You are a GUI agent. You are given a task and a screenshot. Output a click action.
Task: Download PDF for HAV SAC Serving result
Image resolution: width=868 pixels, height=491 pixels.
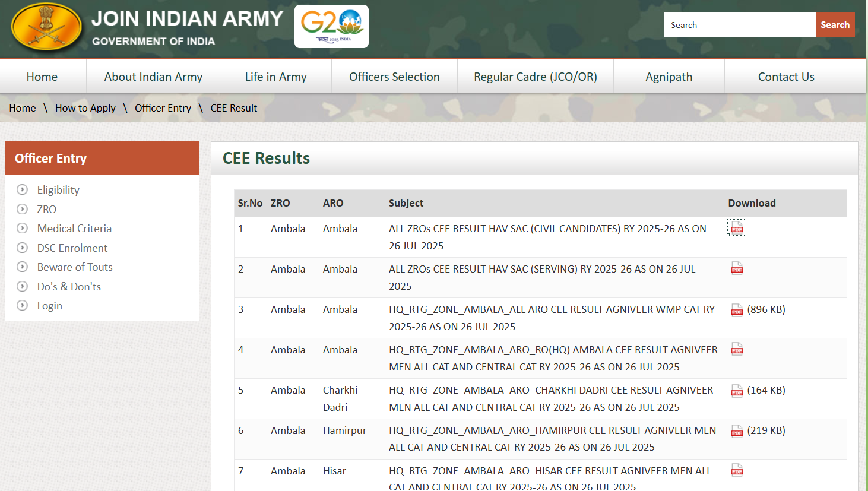tap(737, 268)
